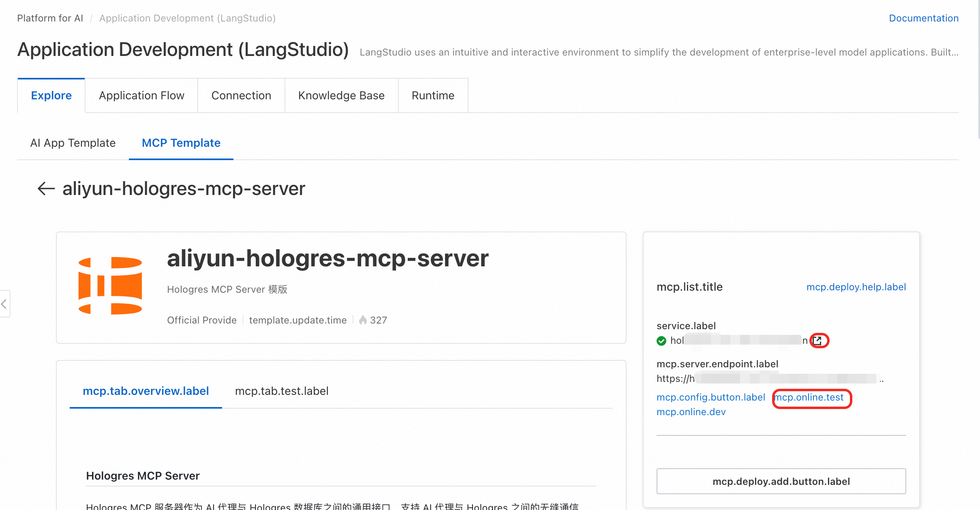Expand the collapsed left sidebar chevron
980x510 pixels.
tap(4, 304)
